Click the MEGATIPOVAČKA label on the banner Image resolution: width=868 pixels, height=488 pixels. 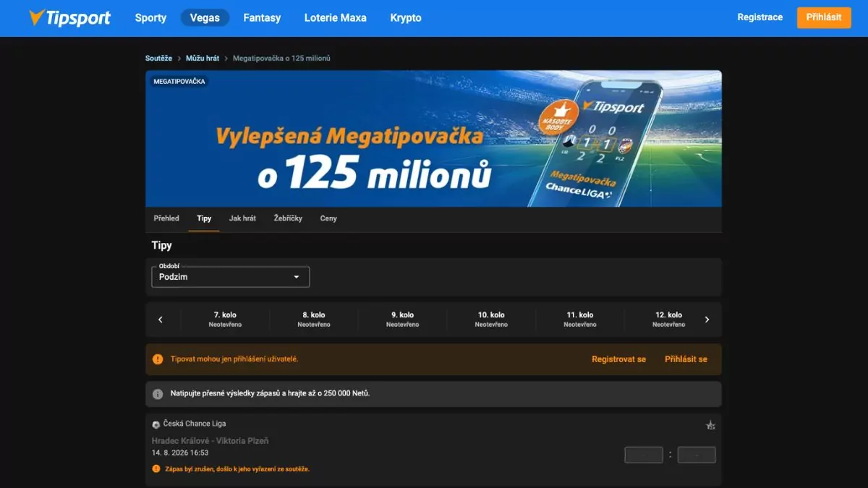click(x=179, y=82)
